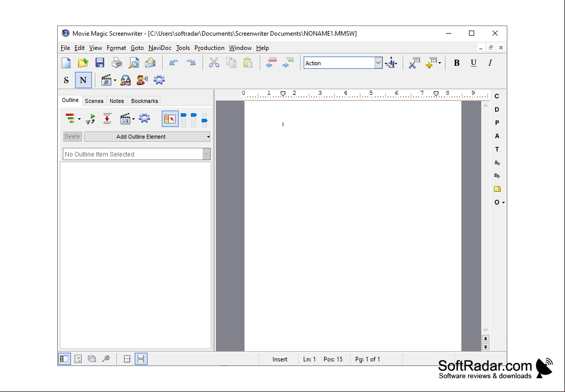Click the zoom magnifier icon in the status bar
This screenshot has width=565, height=392.
tap(106, 359)
